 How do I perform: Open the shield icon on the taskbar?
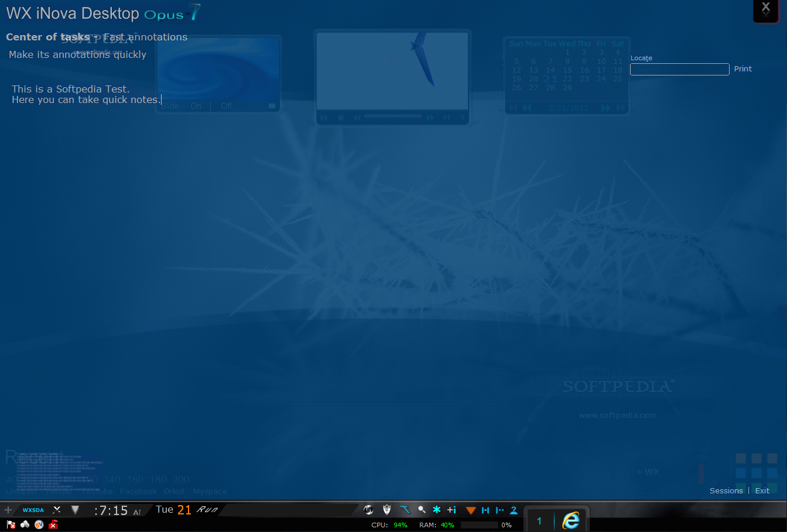coord(386,510)
